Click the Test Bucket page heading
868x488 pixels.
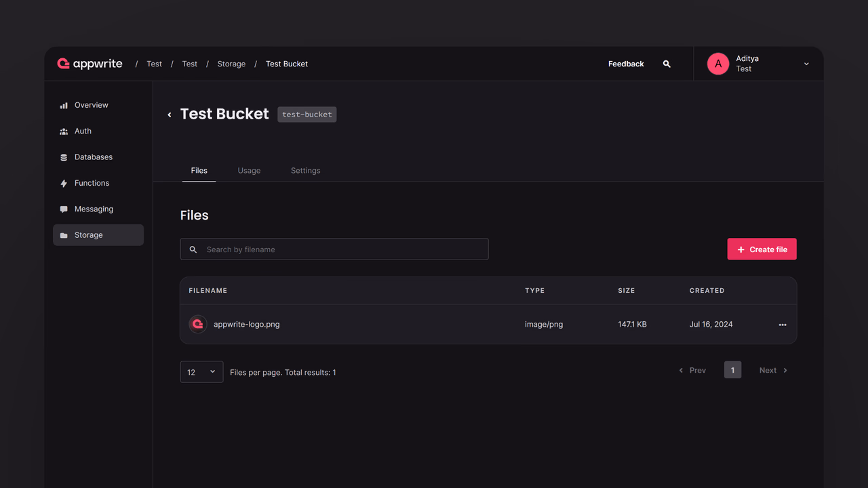224,114
